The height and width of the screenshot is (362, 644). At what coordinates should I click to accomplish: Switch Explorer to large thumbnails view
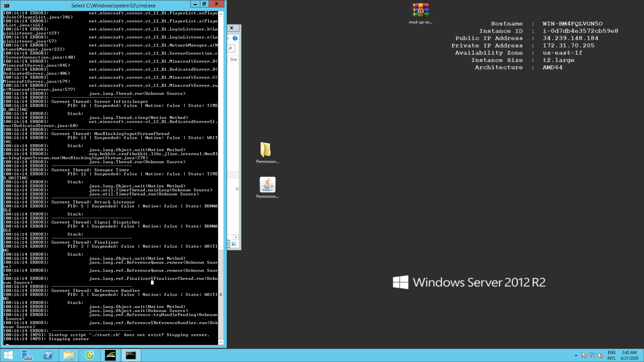(x=234, y=244)
